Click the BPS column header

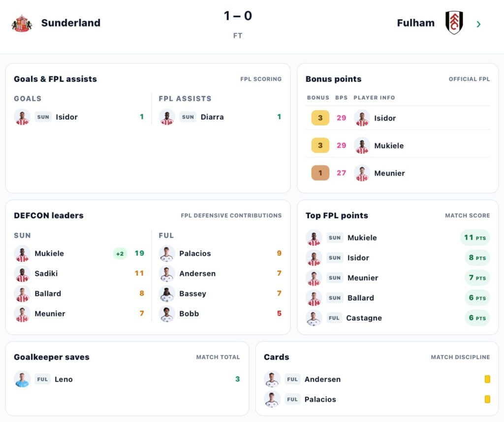[x=342, y=97]
